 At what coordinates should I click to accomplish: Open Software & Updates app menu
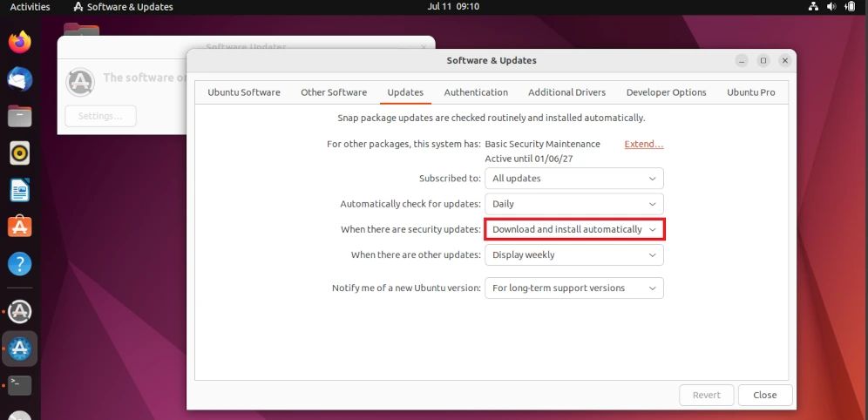[123, 7]
